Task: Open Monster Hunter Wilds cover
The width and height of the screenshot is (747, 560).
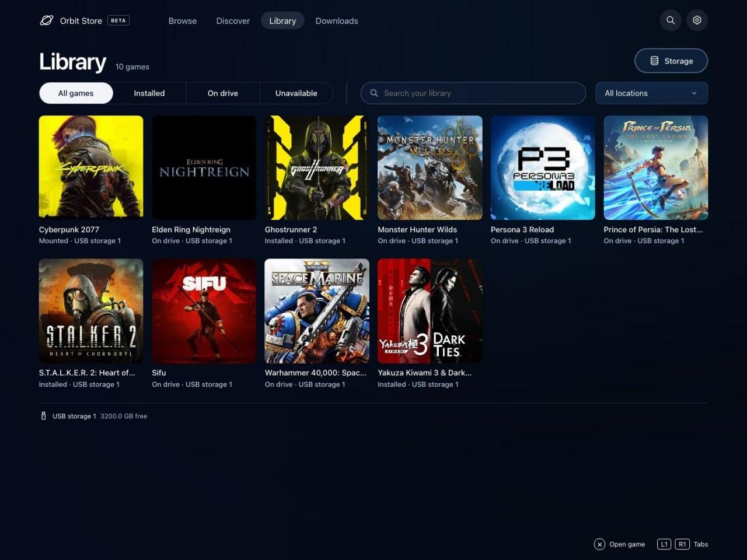Action: point(430,167)
